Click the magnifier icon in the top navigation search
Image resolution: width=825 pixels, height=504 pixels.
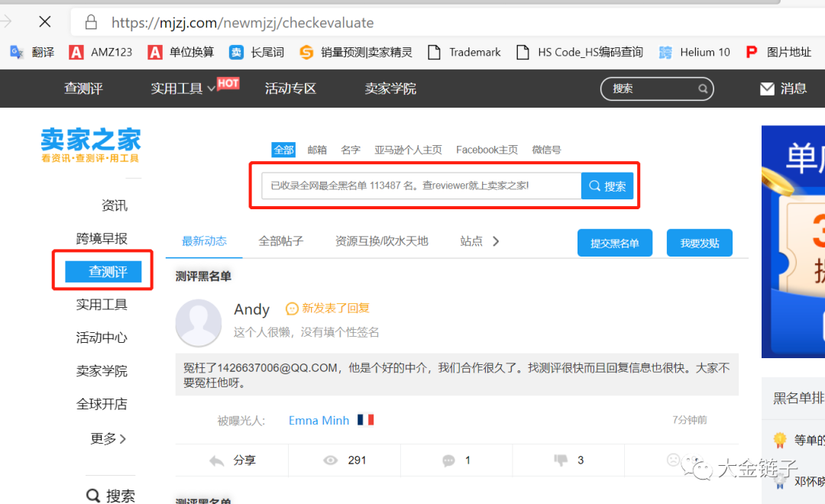(702, 89)
